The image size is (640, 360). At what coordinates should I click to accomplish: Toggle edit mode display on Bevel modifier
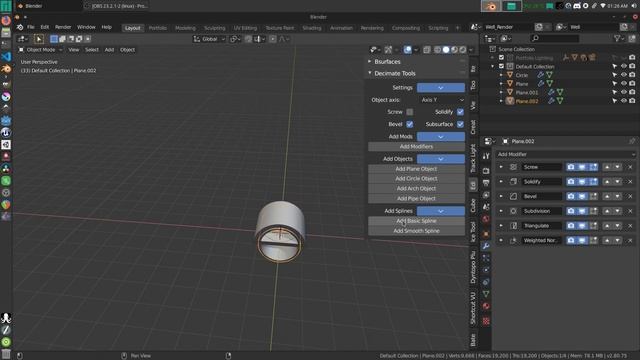coord(593,196)
